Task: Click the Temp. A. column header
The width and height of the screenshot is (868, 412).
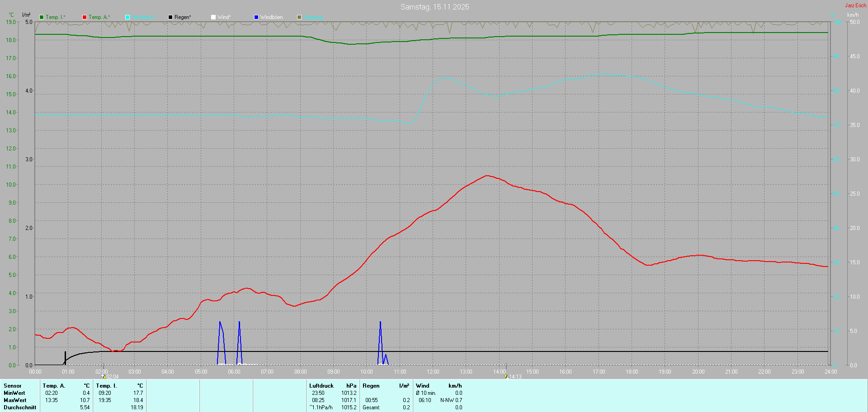Action: click(x=54, y=386)
